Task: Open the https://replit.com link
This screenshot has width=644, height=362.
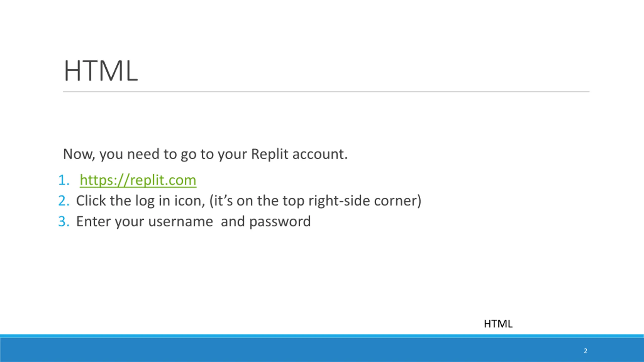Action: pos(138,180)
